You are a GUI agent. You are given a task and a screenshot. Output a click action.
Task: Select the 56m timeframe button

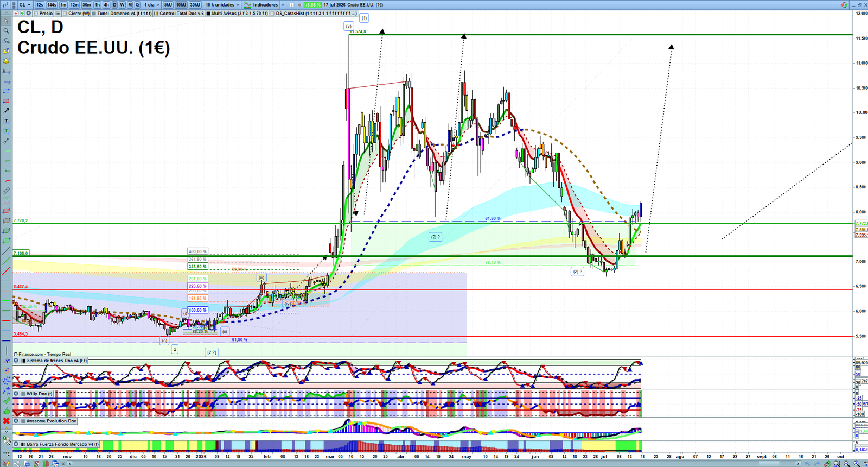point(87,4)
